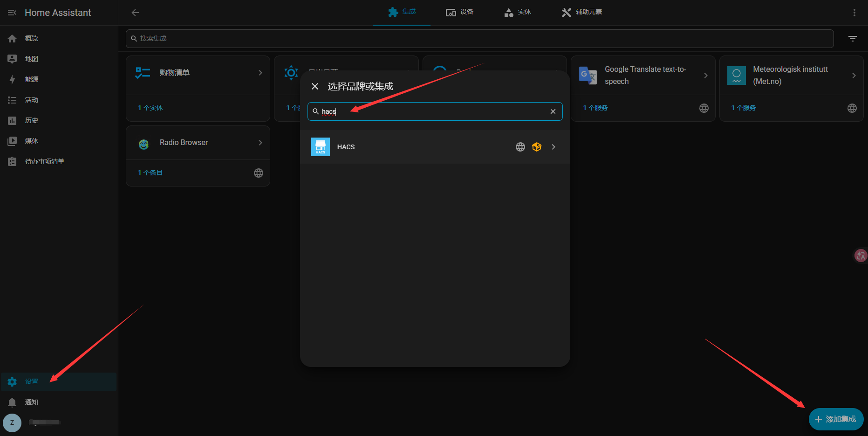Switch to the 集成 integrations tab

(x=402, y=12)
